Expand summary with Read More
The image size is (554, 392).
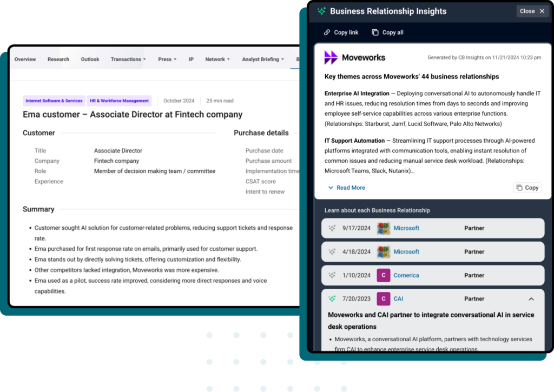pyautogui.click(x=346, y=188)
